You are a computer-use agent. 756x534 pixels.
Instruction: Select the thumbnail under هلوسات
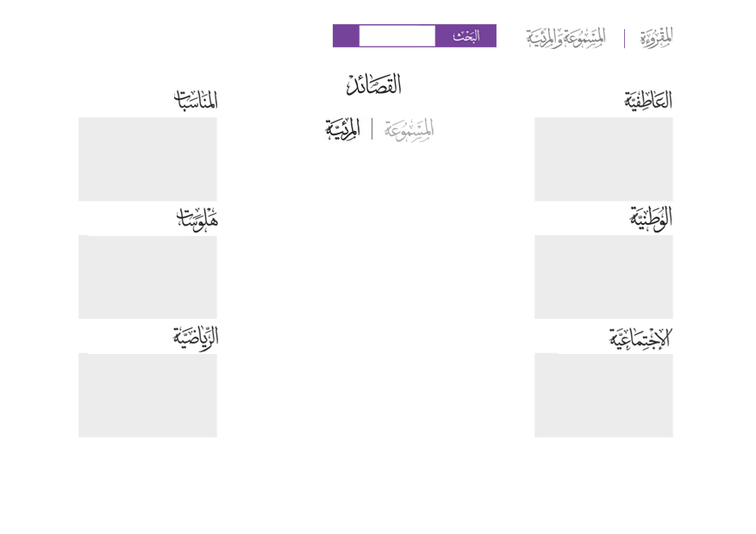(147, 276)
